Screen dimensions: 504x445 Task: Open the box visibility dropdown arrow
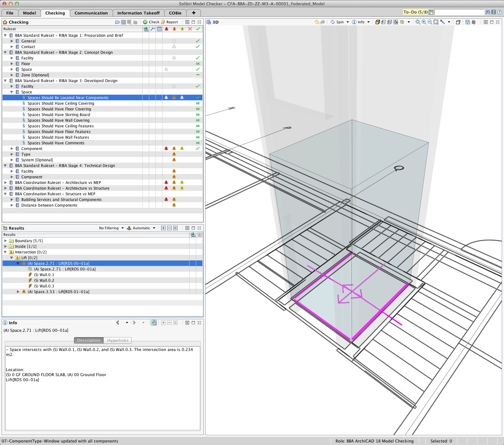click(409, 22)
